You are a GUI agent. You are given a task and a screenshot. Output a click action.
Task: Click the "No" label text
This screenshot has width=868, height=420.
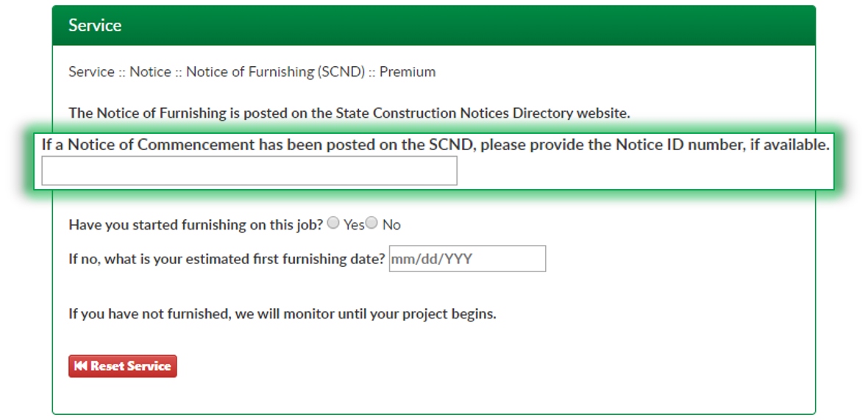pyautogui.click(x=391, y=225)
